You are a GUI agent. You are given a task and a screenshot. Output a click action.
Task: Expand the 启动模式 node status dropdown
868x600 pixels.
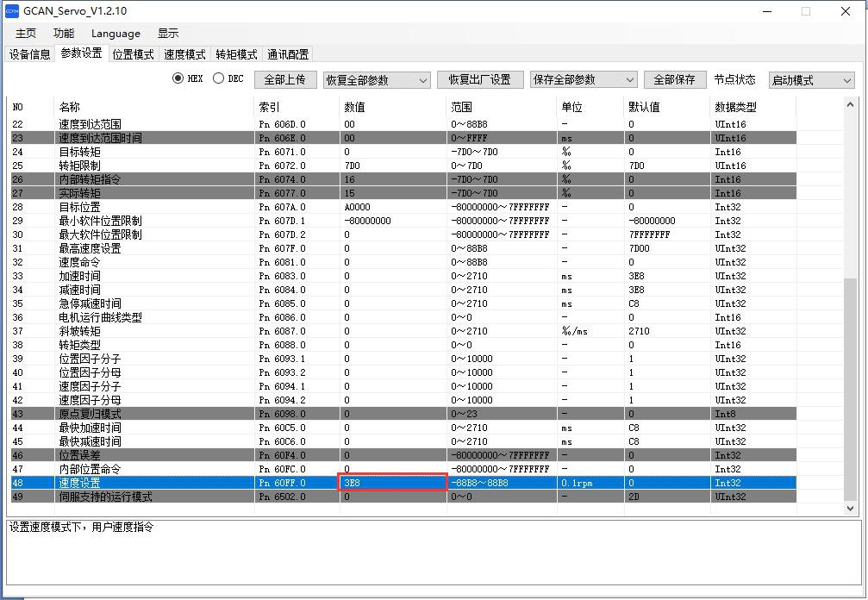click(810, 80)
